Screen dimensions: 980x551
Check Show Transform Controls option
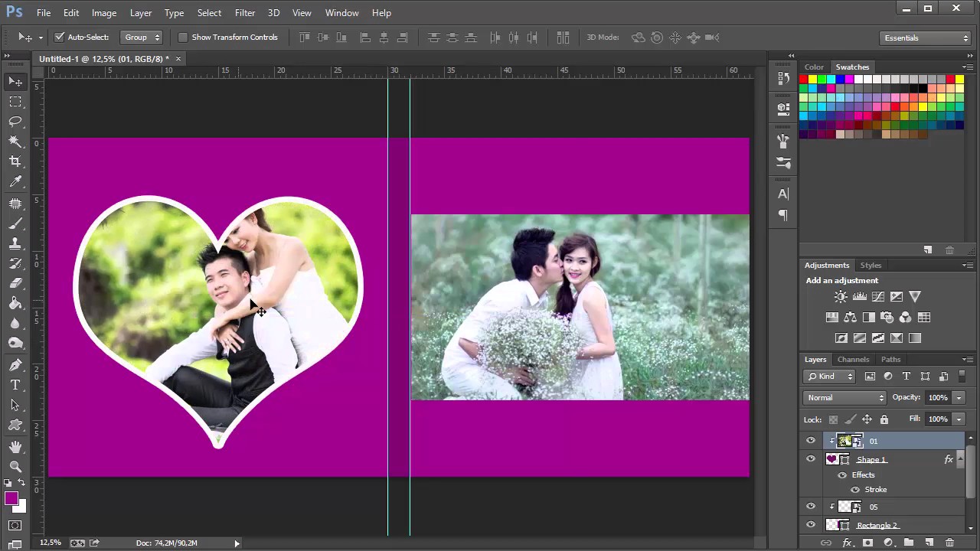[183, 37]
